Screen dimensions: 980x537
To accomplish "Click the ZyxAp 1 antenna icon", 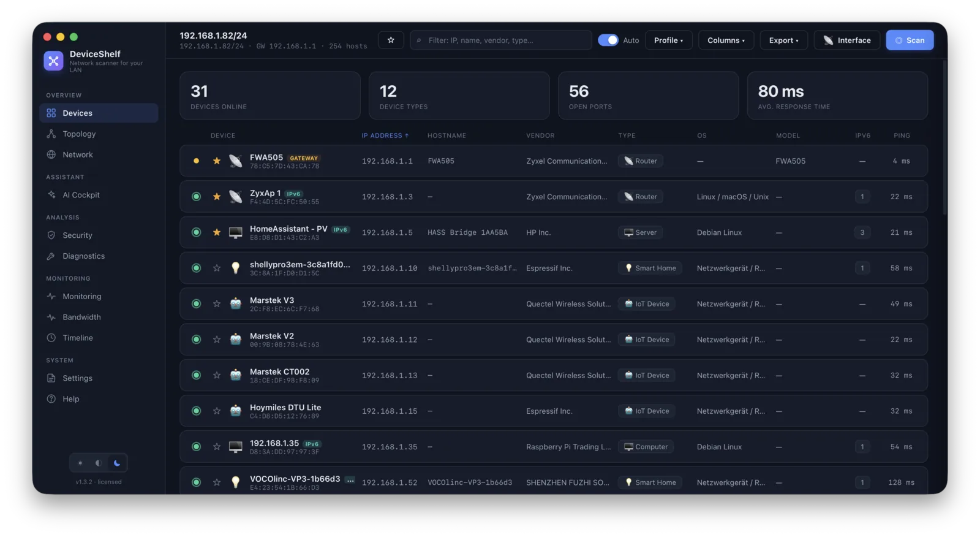I will [236, 197].
